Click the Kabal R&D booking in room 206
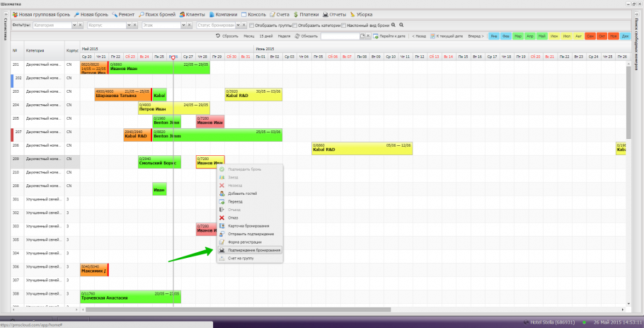644x328 pixels. coord(361,147)
